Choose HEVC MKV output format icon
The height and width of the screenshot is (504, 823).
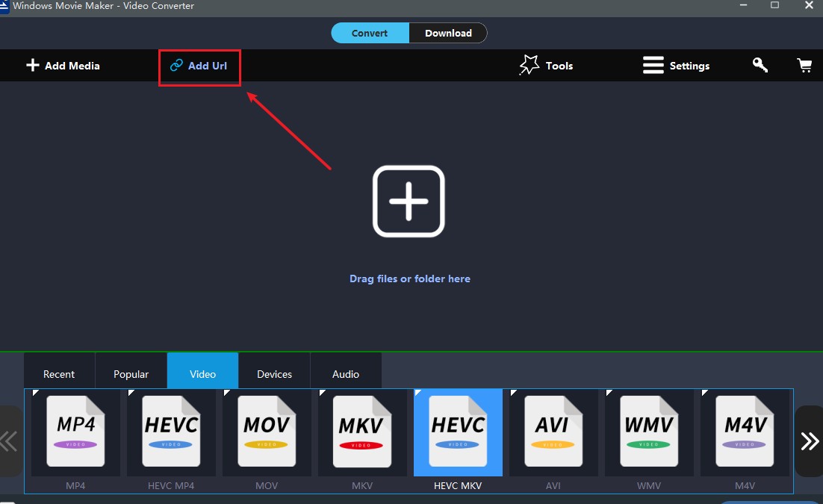coord(458,432)
